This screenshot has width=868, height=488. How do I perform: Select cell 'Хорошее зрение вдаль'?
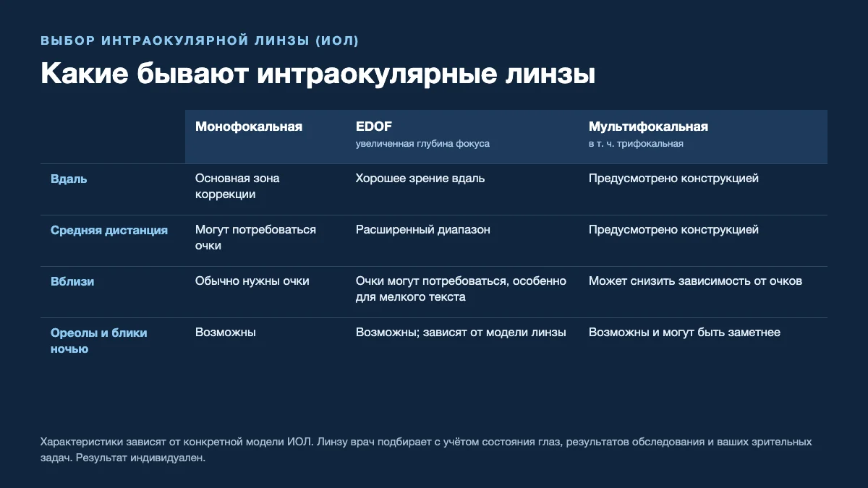coord(420,179)
